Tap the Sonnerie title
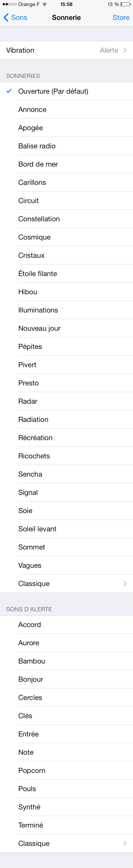 point(66,18)
